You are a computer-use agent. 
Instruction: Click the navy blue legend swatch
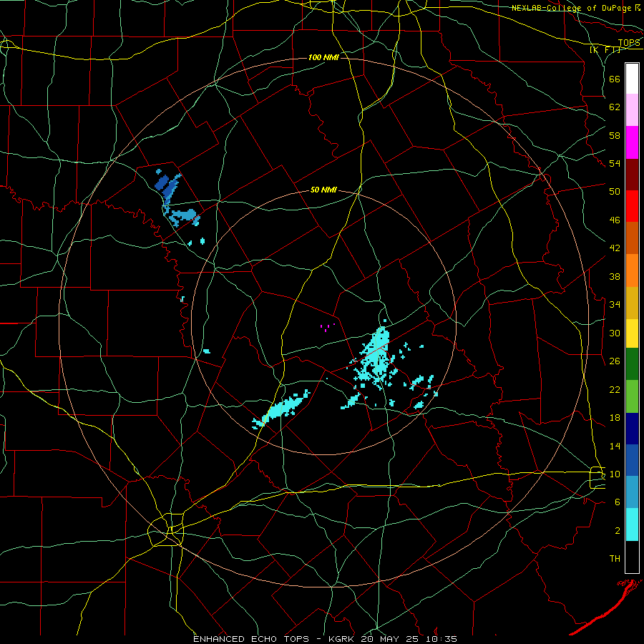pos(632,429)
